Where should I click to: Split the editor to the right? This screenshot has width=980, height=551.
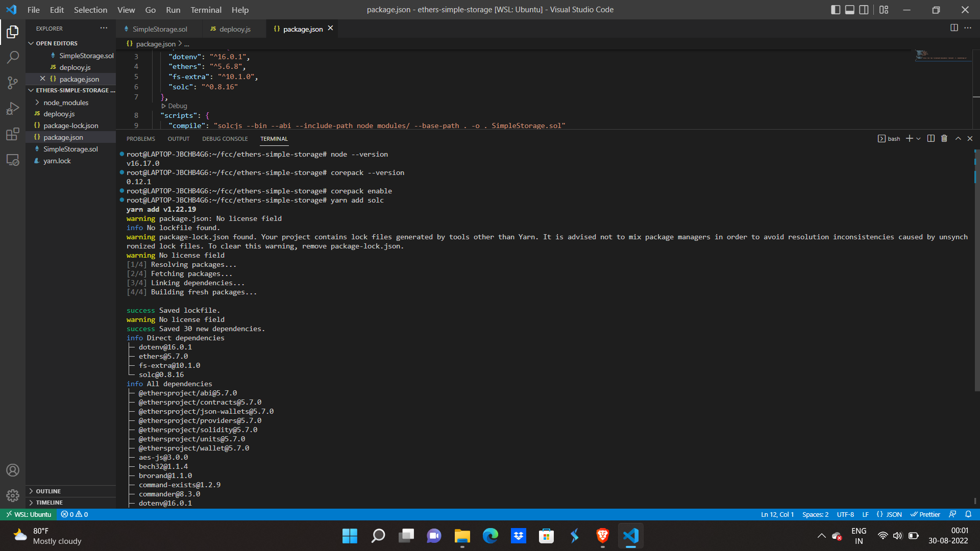(x=954, y=28)
